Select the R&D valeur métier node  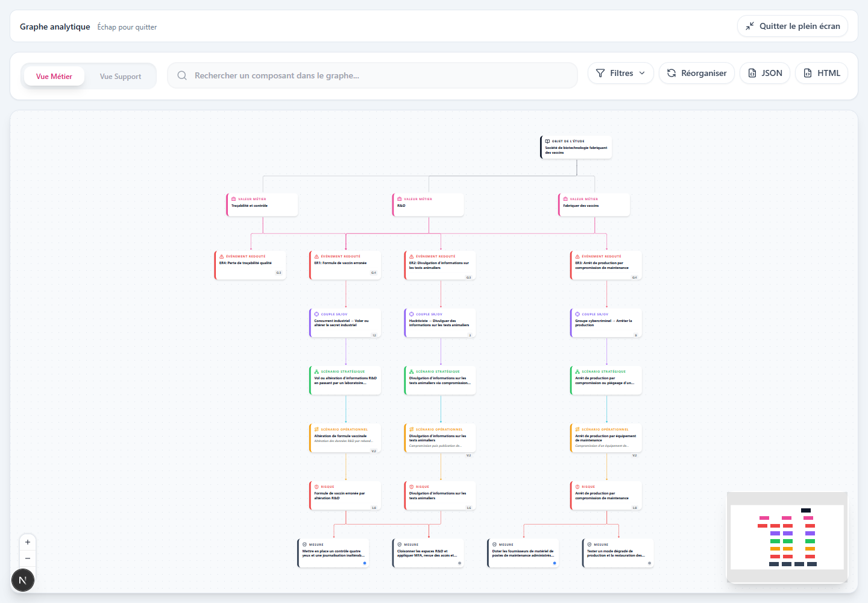(x=429, y=205)
